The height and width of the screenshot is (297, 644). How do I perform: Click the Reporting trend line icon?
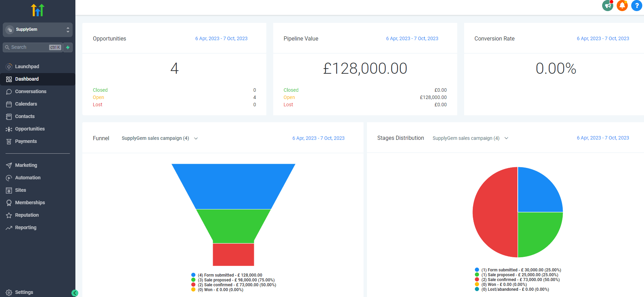click(x=9, y=228)
